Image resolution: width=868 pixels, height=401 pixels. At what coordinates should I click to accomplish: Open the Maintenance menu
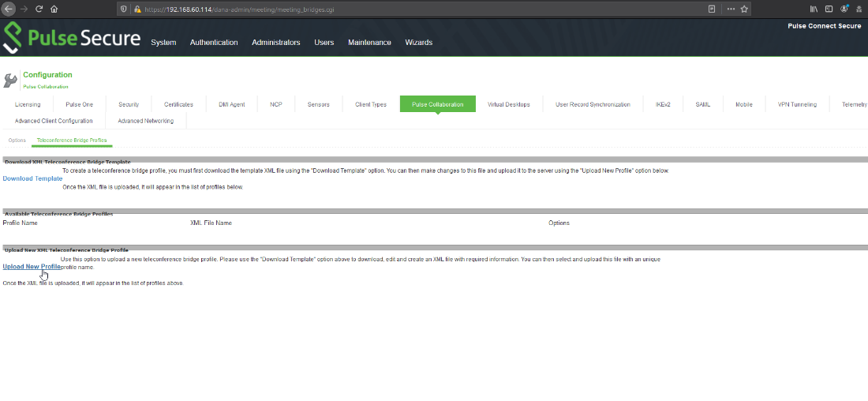pyautogui.click(x=369, y=43)
